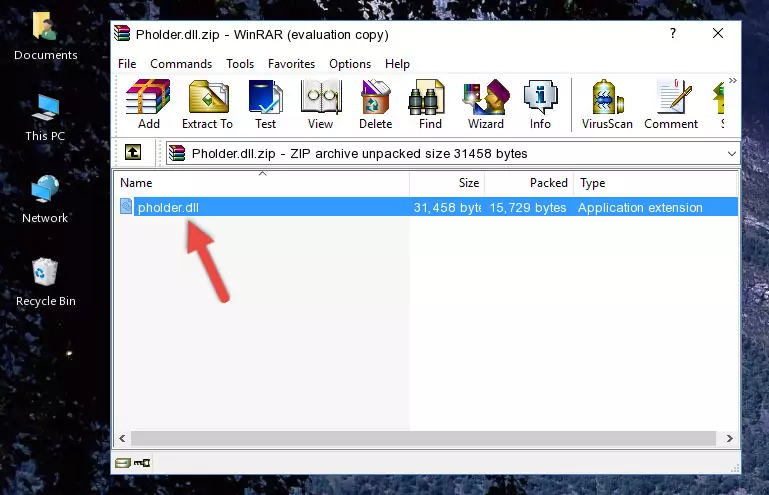Open the Favorites menu
769x495 pixels.
point(291,64)
